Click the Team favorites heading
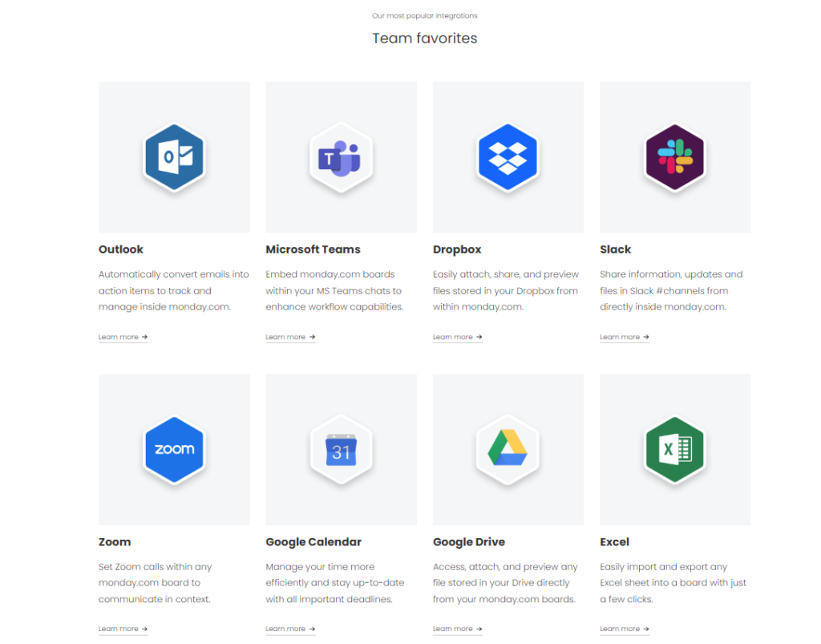 tap(425, 38)
